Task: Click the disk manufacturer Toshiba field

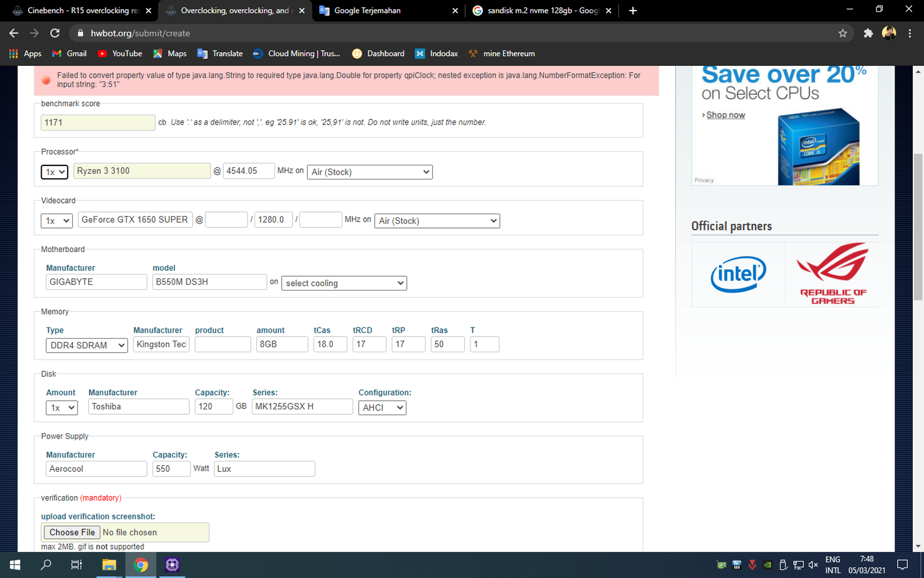Action: click(x=139, y=407)
